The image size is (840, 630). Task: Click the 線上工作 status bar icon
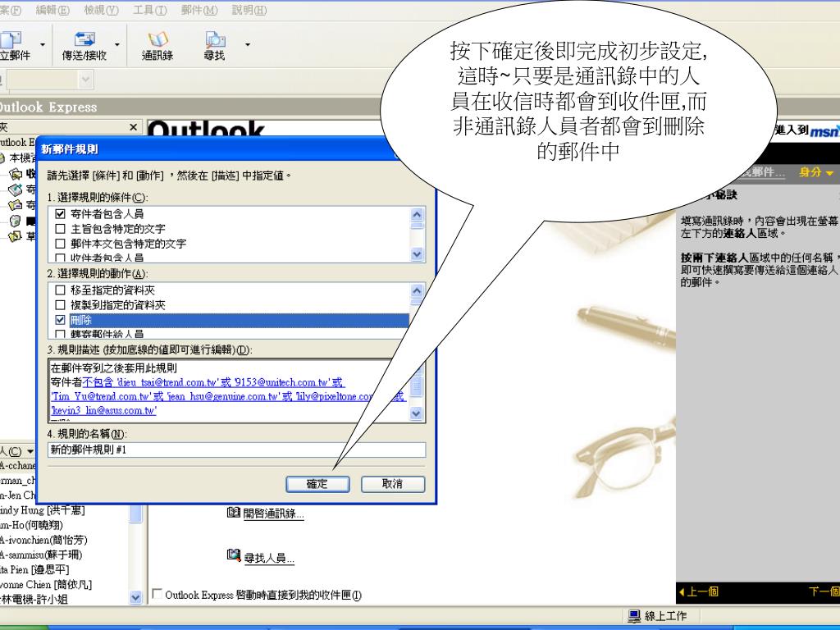pyautogui.click(x=634, y=616)
